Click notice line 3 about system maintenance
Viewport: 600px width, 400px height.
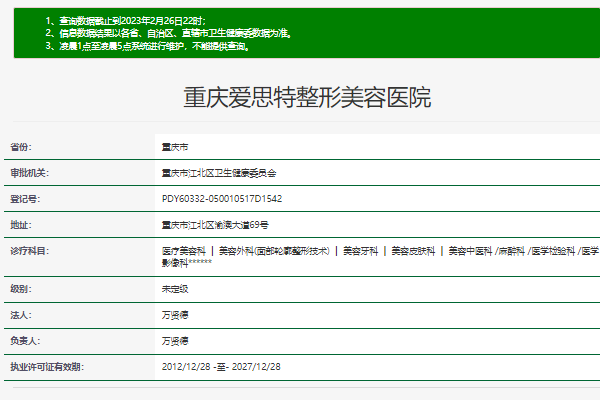(x=148, y=46)
